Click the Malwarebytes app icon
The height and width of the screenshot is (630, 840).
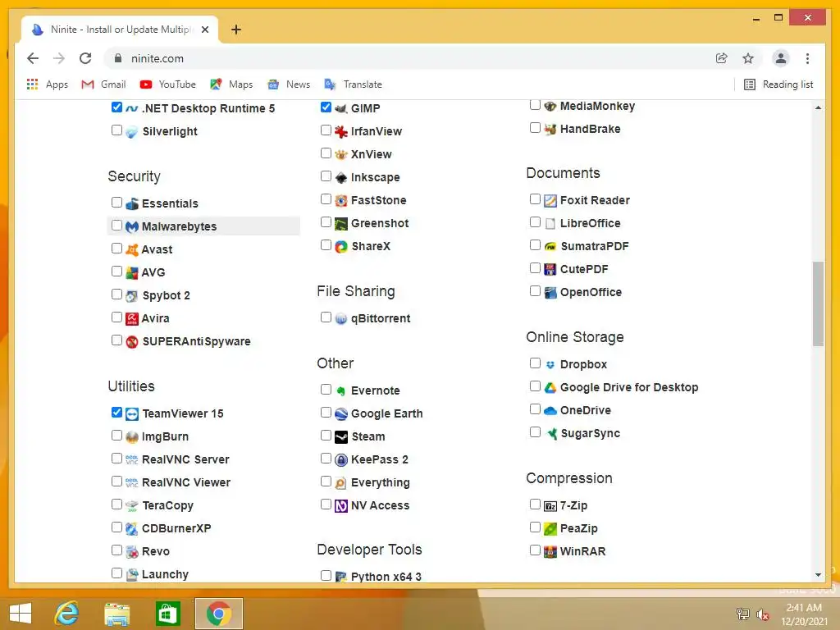pos(132,226)
